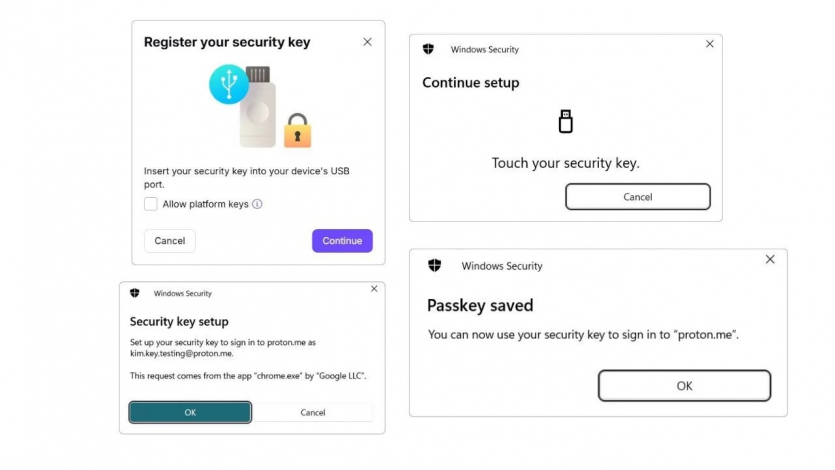
Task: Click OK in the Passkey saved dialog
Action: tap(684, 386)
